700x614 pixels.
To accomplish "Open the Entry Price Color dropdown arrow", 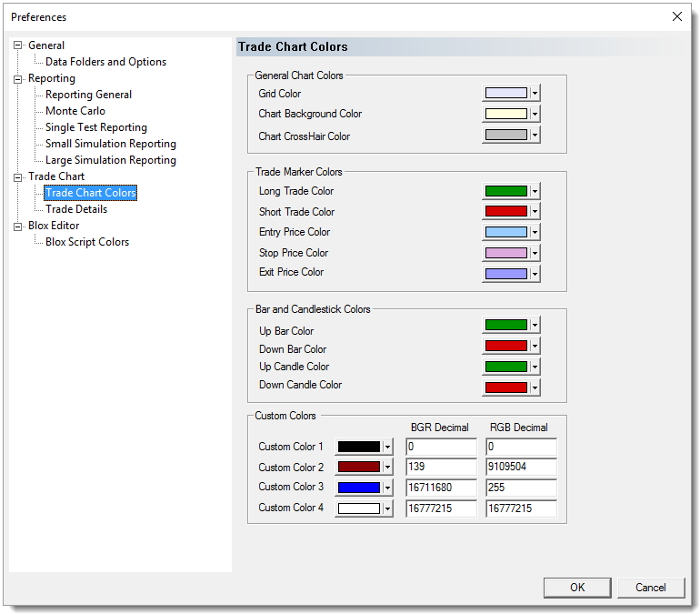I will click(535, 232).
